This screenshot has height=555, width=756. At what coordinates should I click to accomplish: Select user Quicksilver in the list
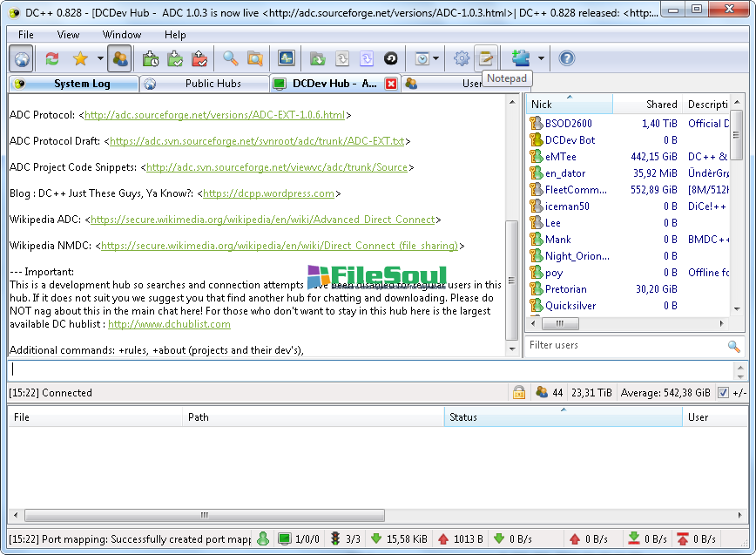click(x=570, y=306)
